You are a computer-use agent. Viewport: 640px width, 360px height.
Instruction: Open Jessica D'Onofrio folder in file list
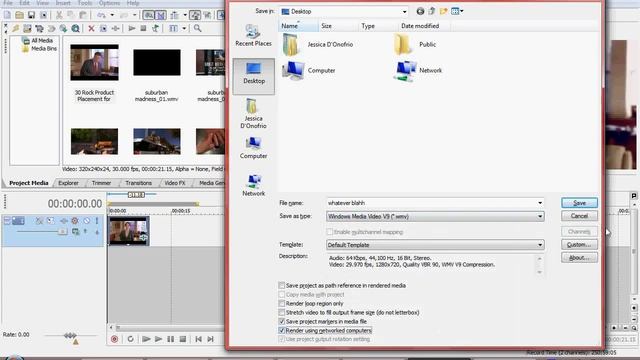point(318,44)
